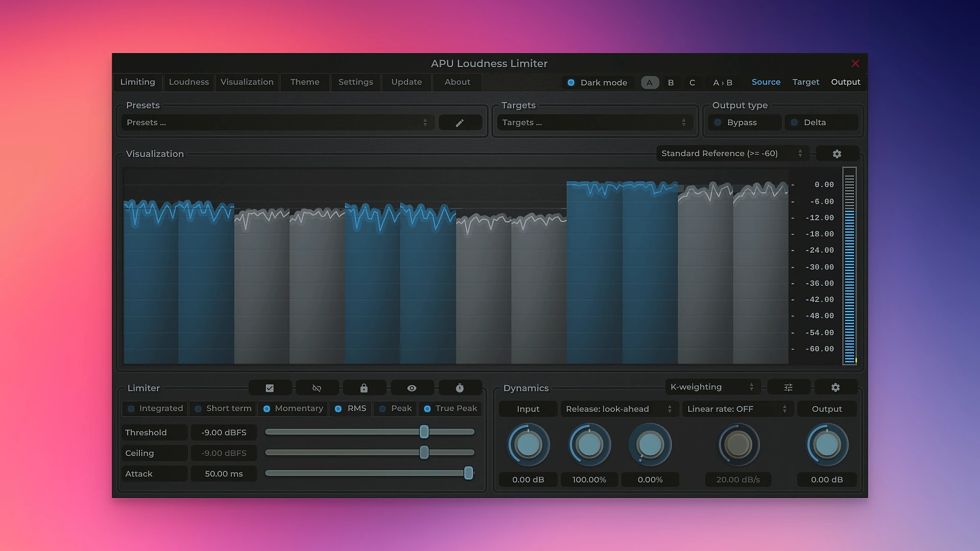Click the lock icon in Limiter toolbar
Viewport: 980px width, 551px height.
364,387
